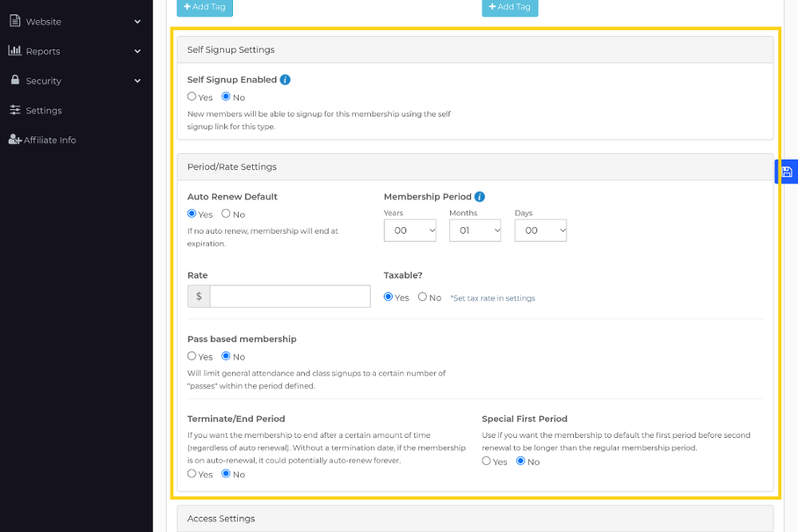Click the Special First Period heading
The image size is (798, 532).
525,419
